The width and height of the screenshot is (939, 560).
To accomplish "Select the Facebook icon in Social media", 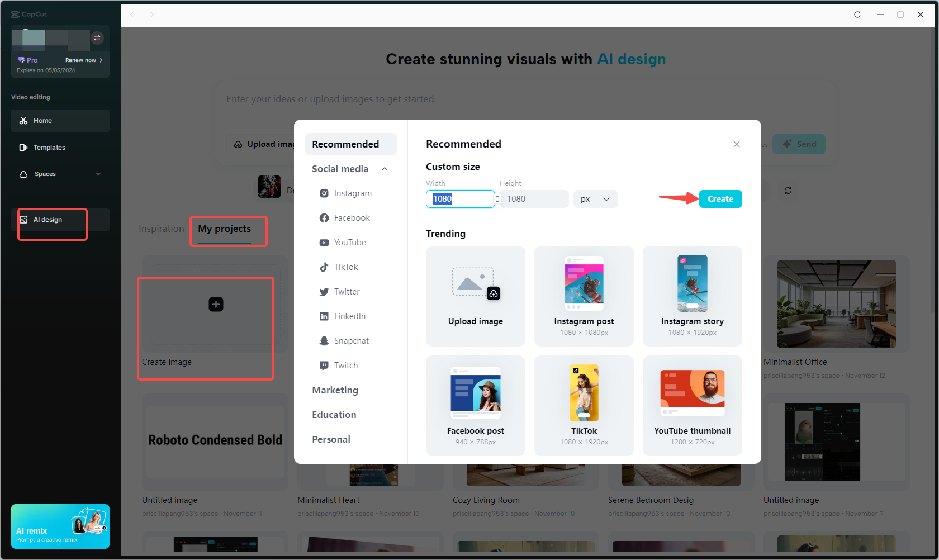I will click(324, 217).
